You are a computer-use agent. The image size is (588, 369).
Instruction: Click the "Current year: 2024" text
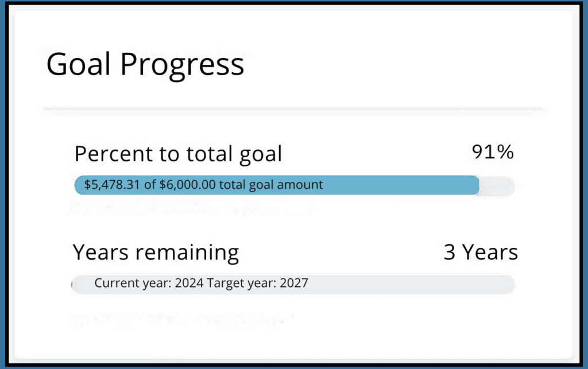(149, 283)
